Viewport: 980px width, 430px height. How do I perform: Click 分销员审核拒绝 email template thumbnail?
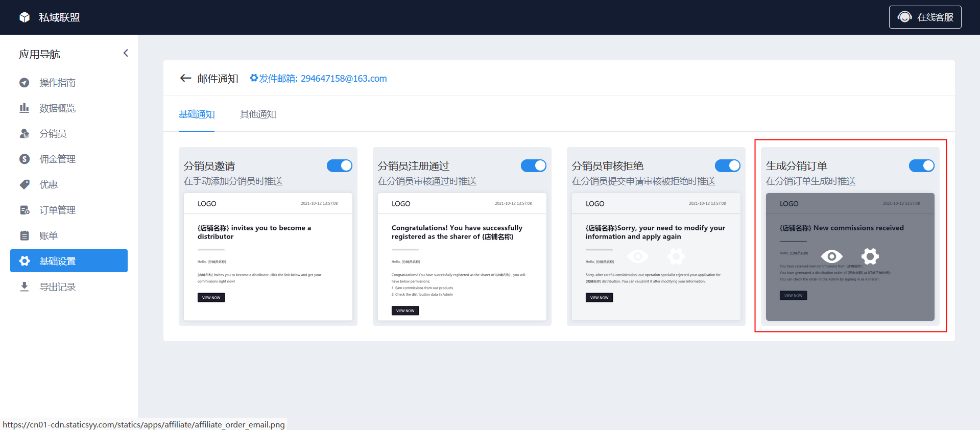click(656, 257)
